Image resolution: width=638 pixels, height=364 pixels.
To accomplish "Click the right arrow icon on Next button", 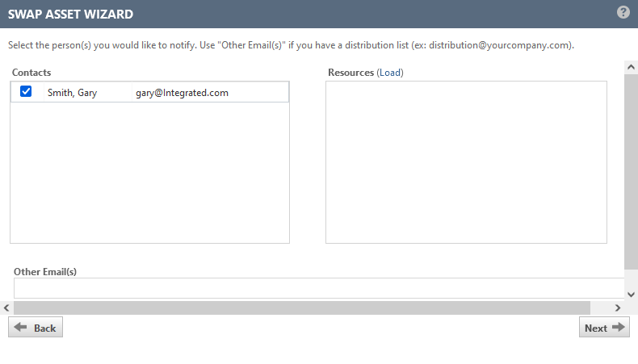I will pos(619,328).
